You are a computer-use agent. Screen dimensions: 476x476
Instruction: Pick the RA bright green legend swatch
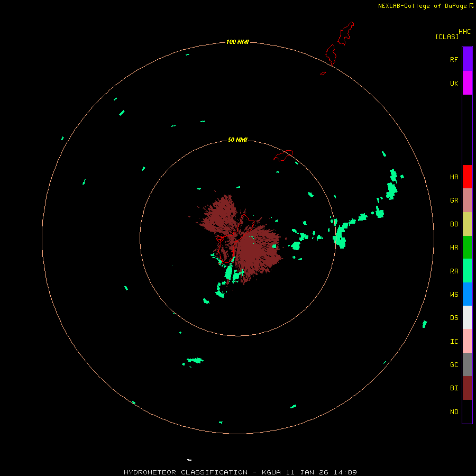point(467,271)
